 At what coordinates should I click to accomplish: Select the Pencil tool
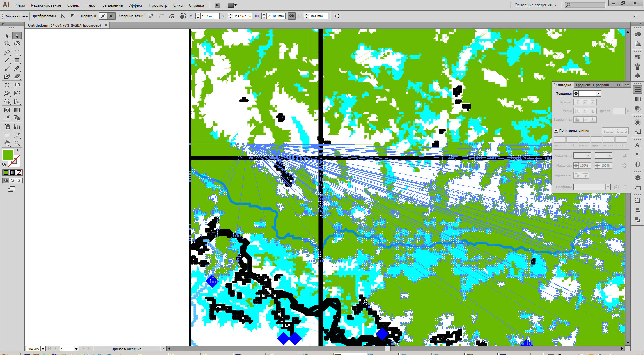(17, 68)
